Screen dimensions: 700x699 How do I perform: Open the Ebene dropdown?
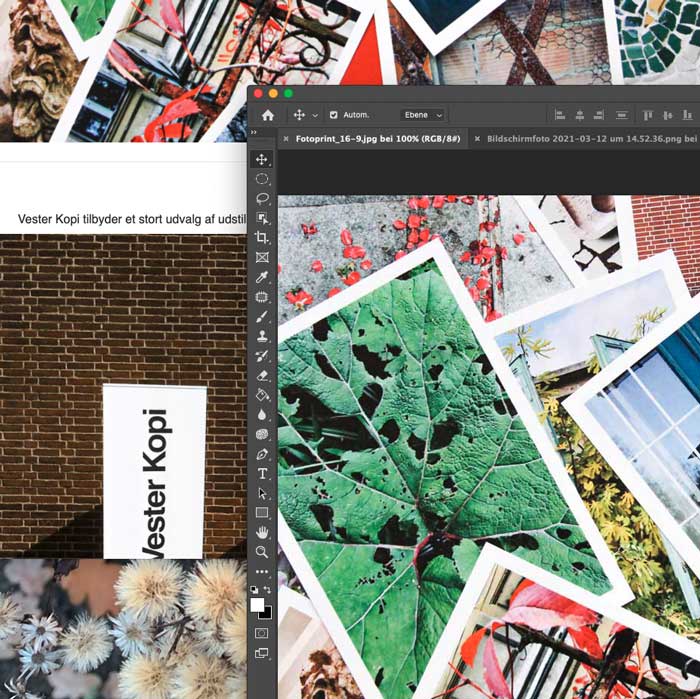coord(422,115)
